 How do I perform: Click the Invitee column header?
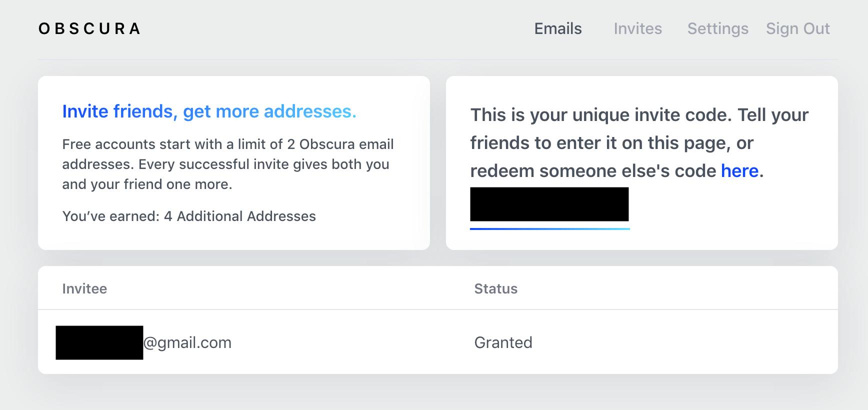tap(84, 289)
